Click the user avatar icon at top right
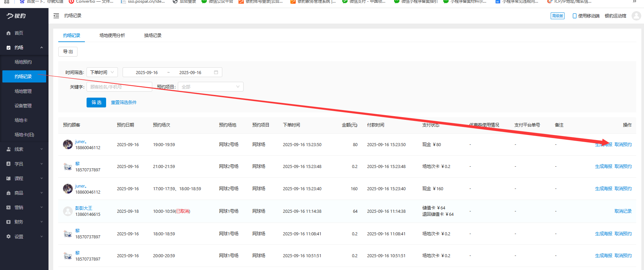The width and height of the screenshot is (644, 270). [636, 16]
